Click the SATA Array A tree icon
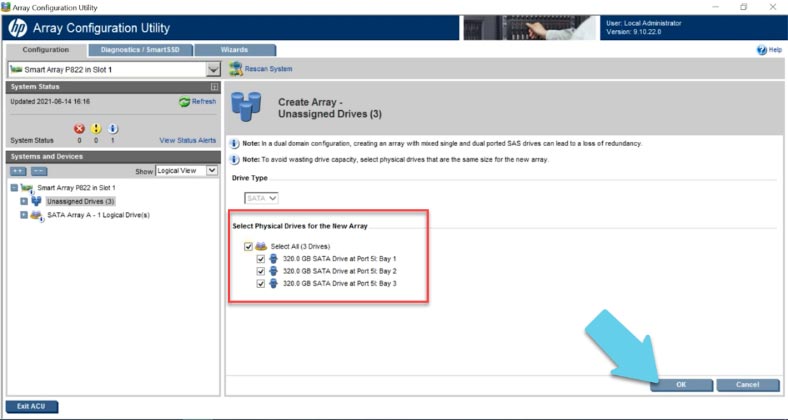This screenshot has height=420, width=788. coord(36,216)
